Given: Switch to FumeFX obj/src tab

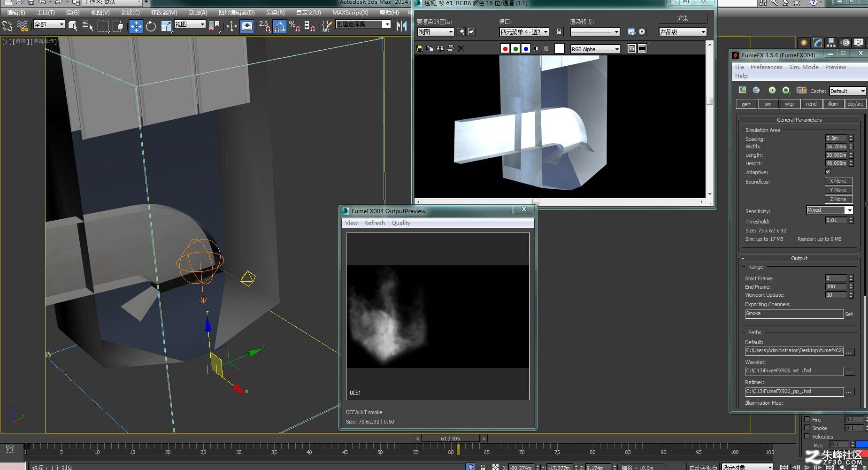Looking at the screenshot, I should [855, 104].
